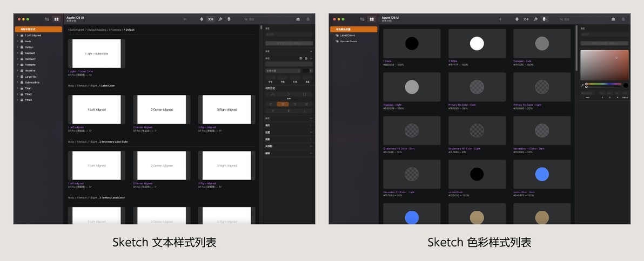Open the Symbols diamond icon in text styles window

(202, 19)
